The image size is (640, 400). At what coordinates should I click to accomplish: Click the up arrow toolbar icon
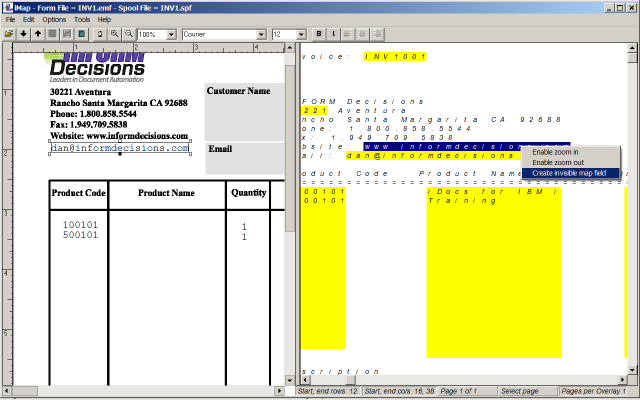pos(38,34)
